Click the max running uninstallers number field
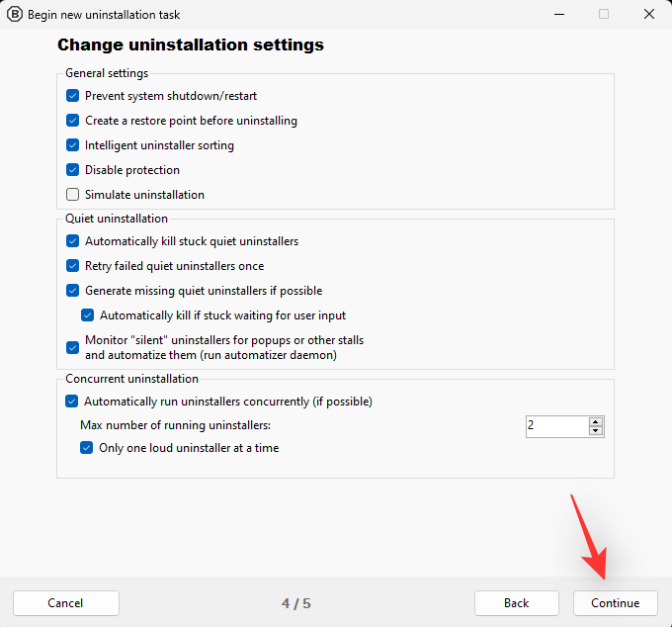 (555, 426)
